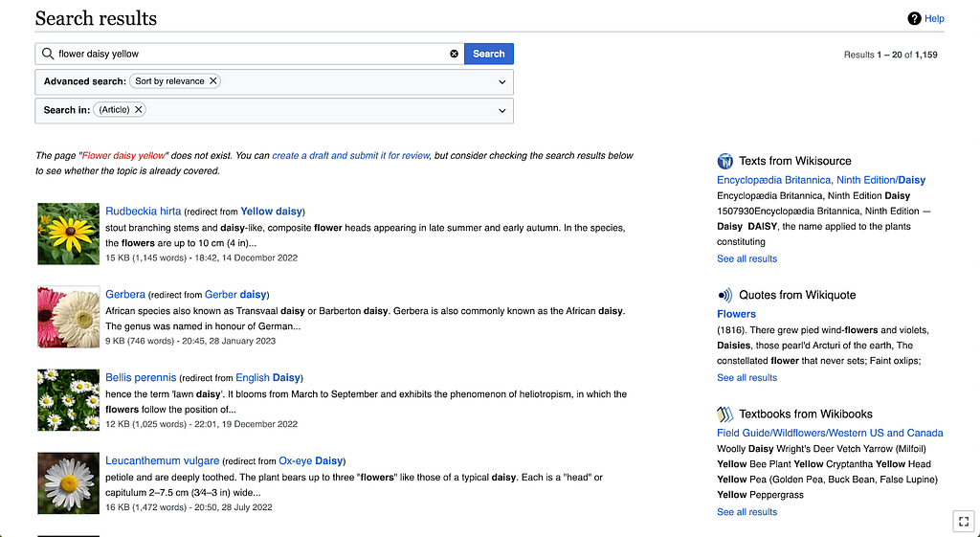Click the fullscreen icon at bottom right
The width and height of the screenshot is (980, 537).
pyautogui.click(x=964, y=522)
